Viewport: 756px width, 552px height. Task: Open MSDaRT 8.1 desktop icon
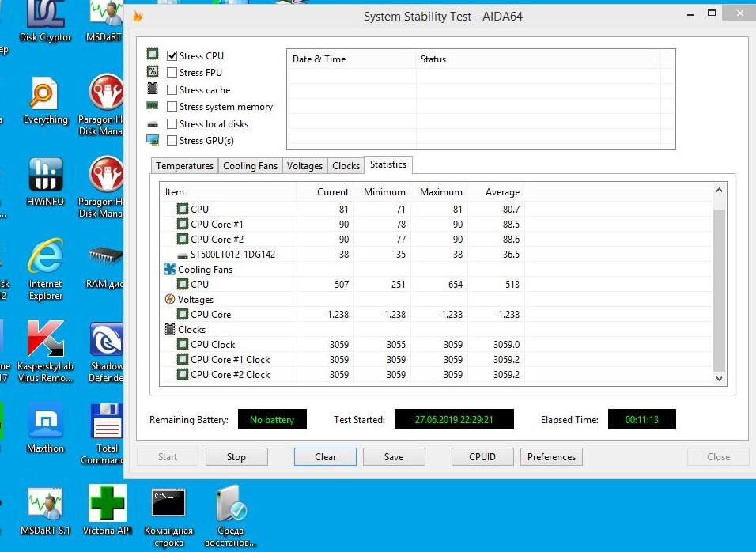pyautogui.click(x=45, y=511)
